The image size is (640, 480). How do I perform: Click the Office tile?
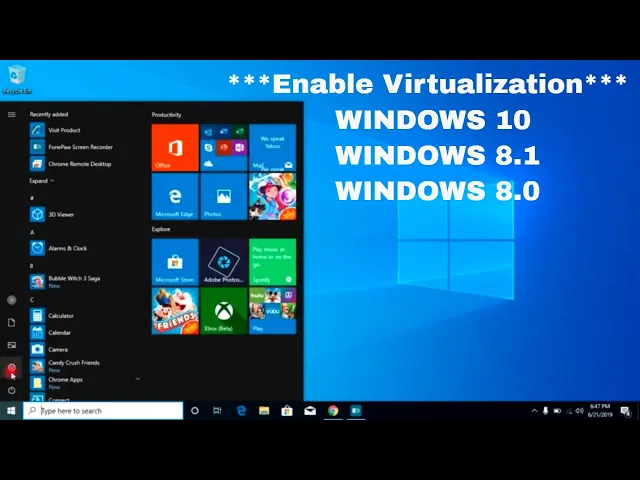click(x=175, y=148)
